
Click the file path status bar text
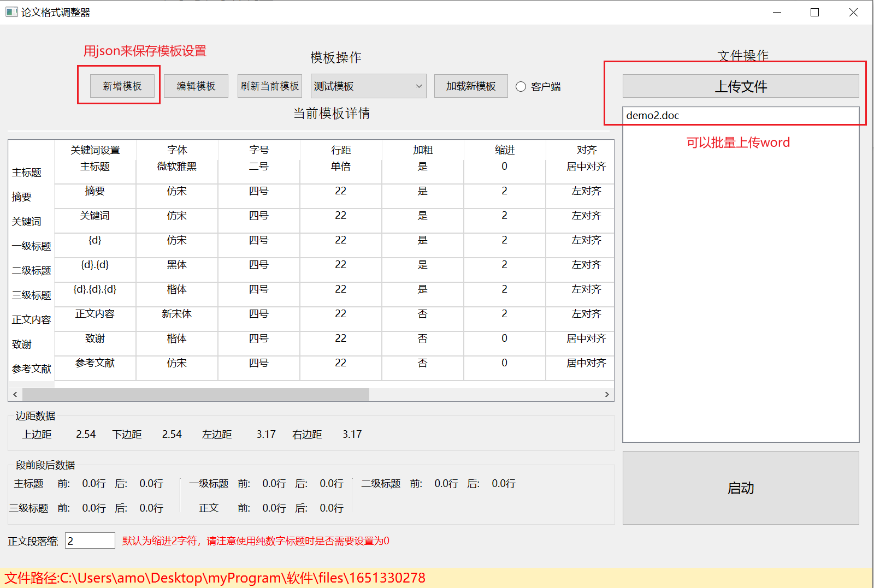[x=215, y=578]
